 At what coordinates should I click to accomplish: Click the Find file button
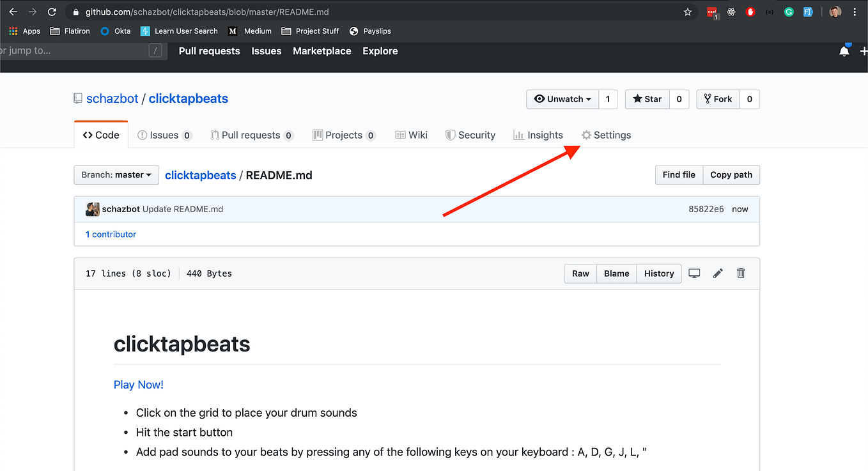tap(679, 174)
